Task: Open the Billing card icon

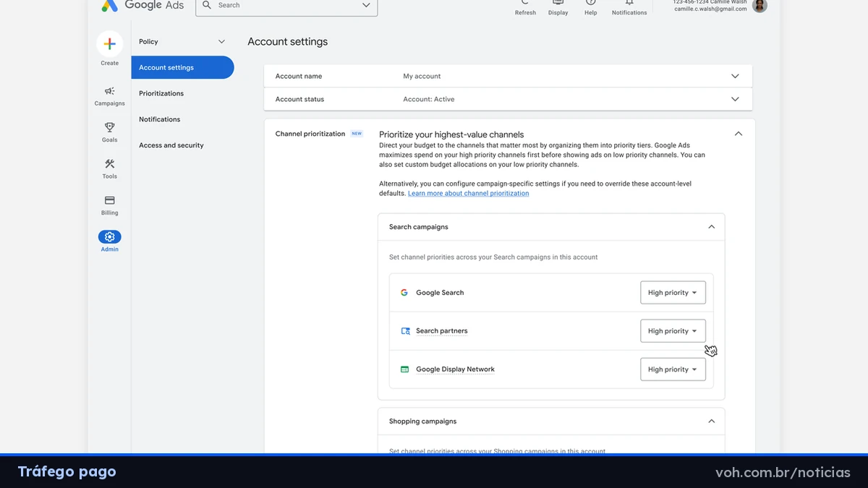Action: [109, 200]
